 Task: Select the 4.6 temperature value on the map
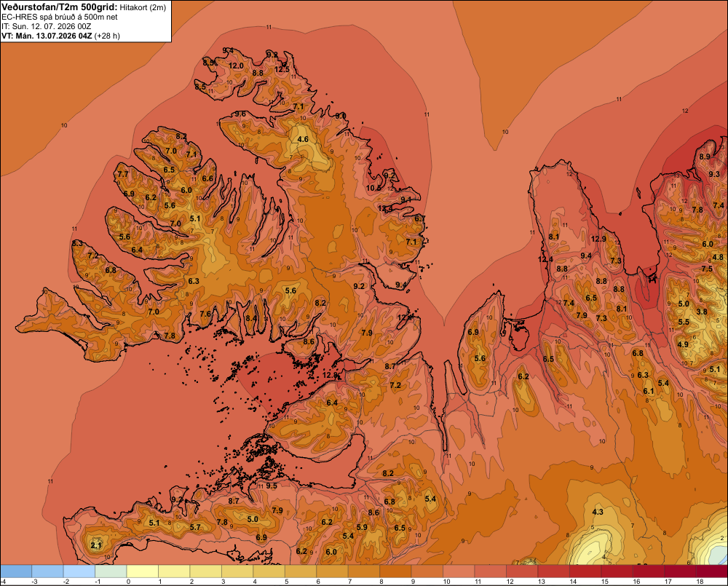(x=303, y=139)
